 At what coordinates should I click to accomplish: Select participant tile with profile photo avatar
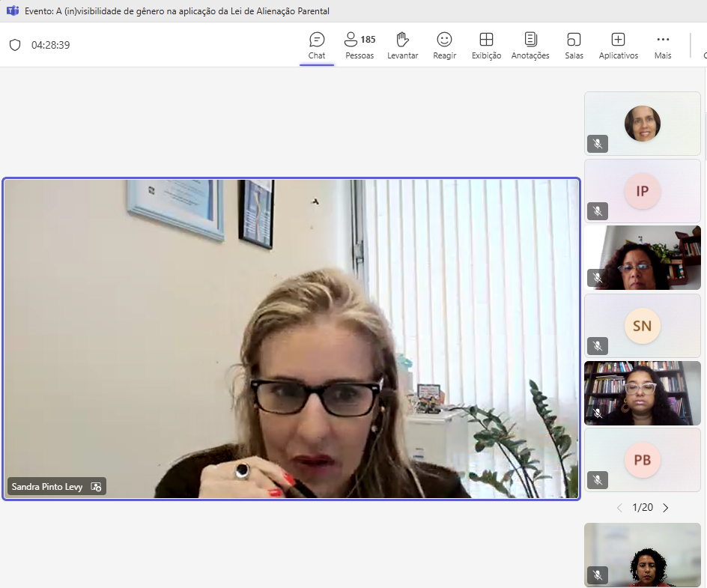pyautogui.click(x=643, y=124)
